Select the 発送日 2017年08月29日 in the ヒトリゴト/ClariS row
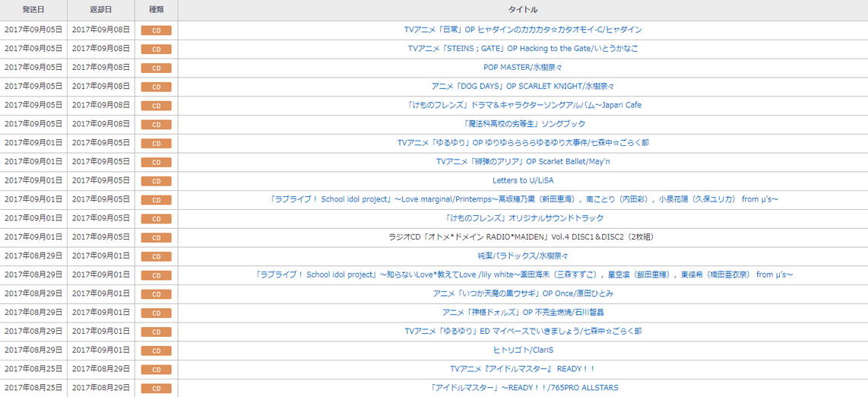 coord(33,350)
